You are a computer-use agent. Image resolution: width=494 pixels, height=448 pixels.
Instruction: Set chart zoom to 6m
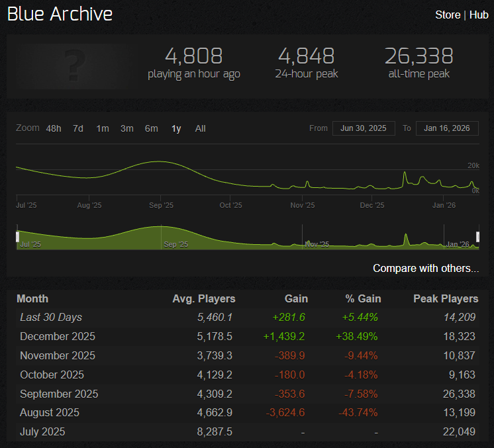click(x=151, y=128)
